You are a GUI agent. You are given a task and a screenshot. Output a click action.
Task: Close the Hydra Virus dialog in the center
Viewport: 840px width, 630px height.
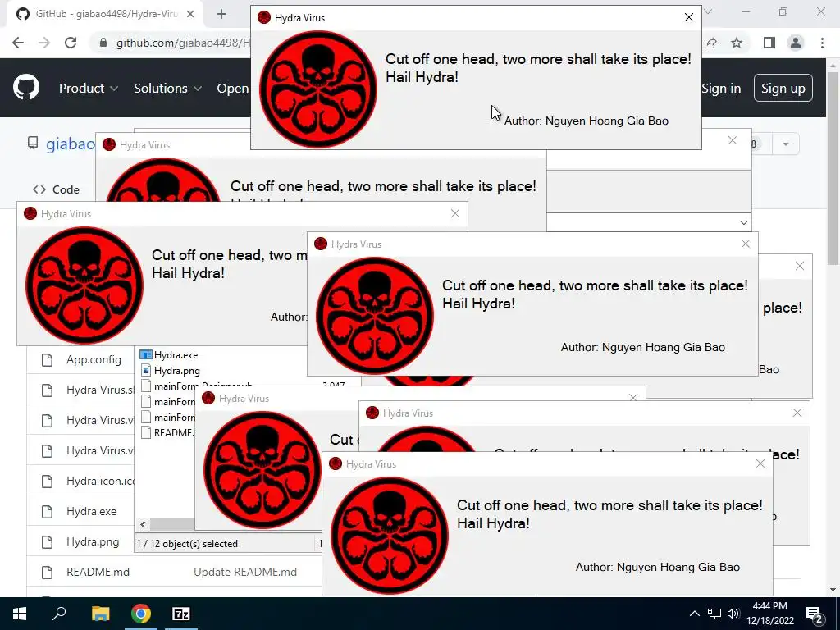click(745, 244)
